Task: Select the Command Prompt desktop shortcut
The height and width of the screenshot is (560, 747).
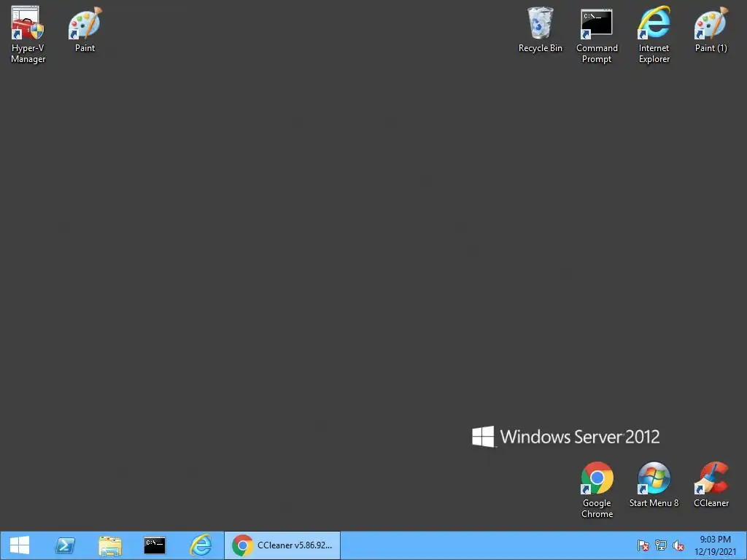Action: point(597,34)
